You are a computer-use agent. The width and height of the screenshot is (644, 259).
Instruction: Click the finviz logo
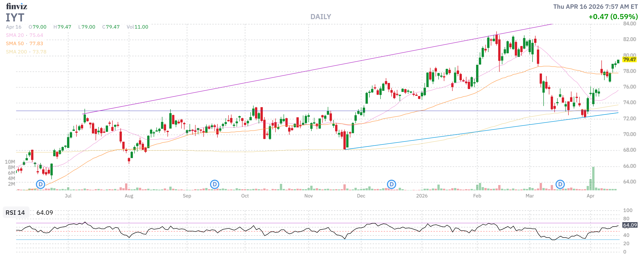tap(17, 6)
